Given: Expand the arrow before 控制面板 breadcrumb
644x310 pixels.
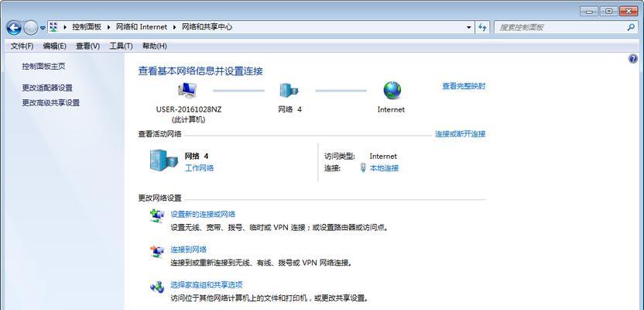Looking at the screenshot, I should click(x=64, y=27).
